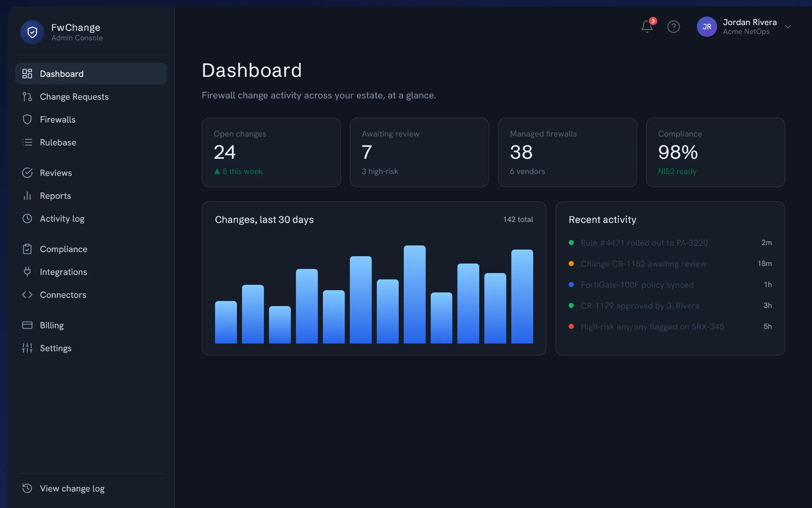Click the Reviews check-circle icon
Viewport: 812px width, 508px height.
tap(27, 173)
